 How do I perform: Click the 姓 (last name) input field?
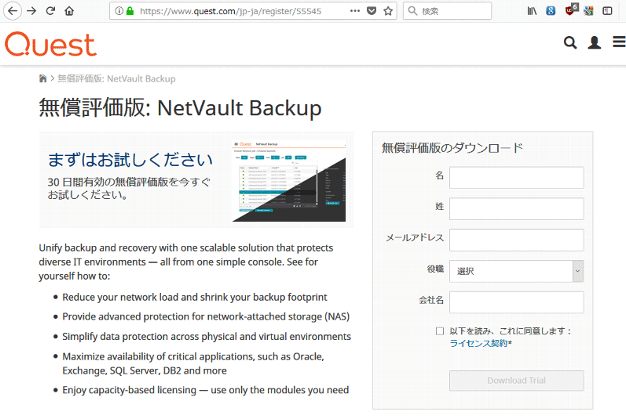(516, 208)
